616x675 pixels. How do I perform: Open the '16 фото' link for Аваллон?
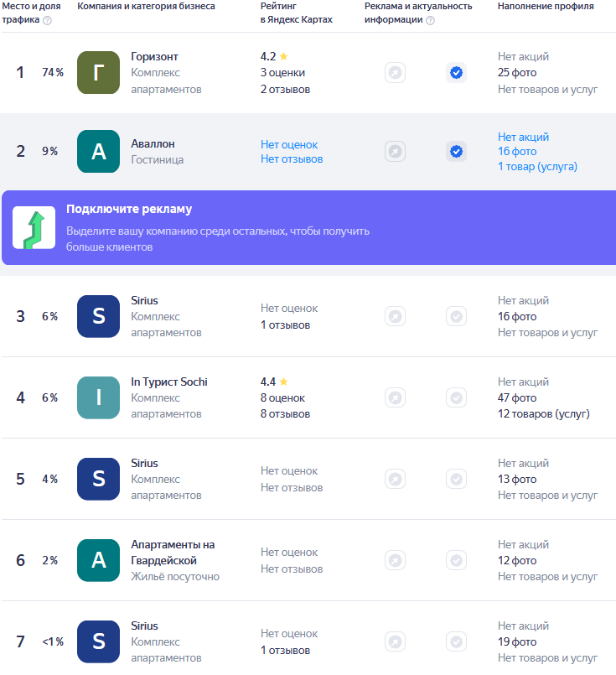point(517,152)
